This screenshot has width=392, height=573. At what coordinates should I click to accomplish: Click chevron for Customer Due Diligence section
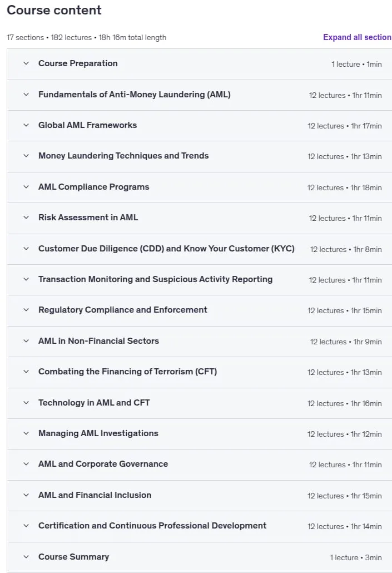coord(26,249)
